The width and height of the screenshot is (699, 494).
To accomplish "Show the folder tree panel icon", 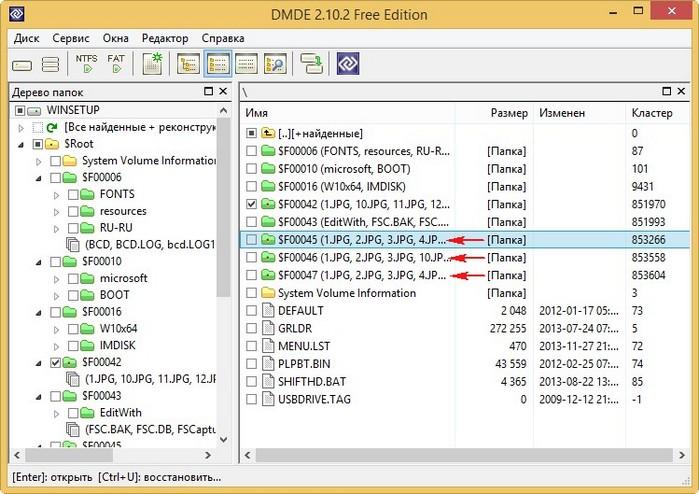I will click(x=188, y=64).
